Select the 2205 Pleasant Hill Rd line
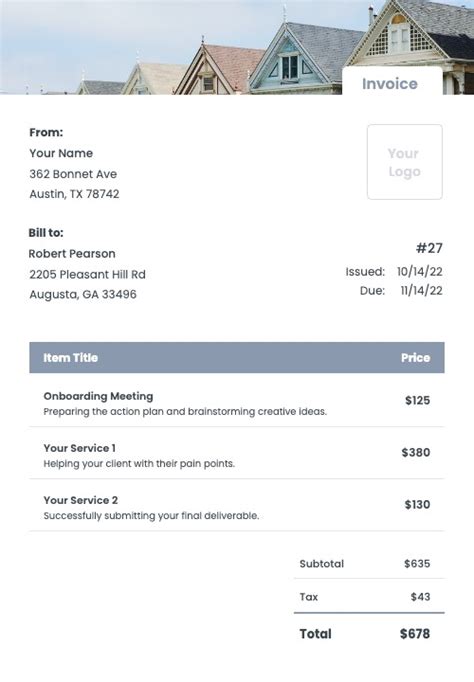474x682 pixels. tap(87, 274)
